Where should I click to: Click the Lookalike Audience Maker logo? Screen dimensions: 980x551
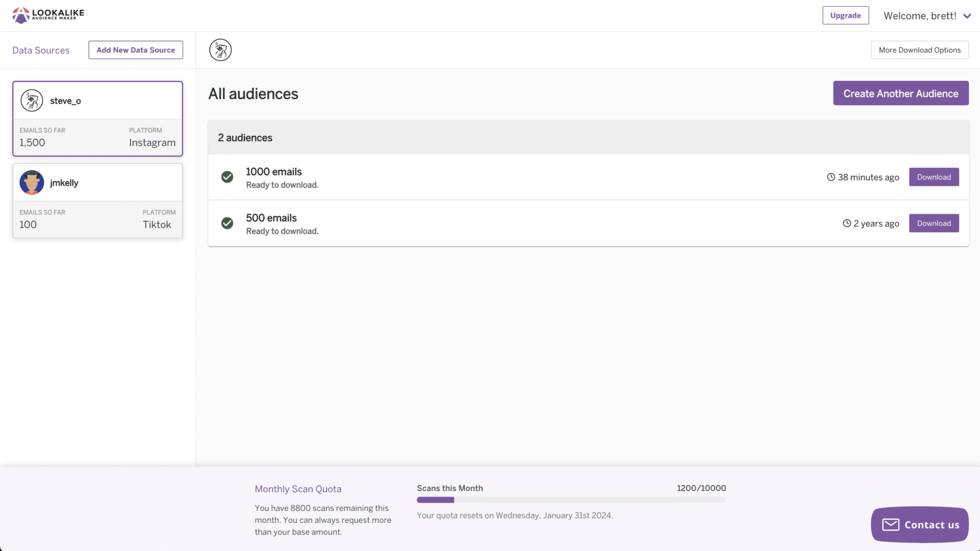[48, 14]
